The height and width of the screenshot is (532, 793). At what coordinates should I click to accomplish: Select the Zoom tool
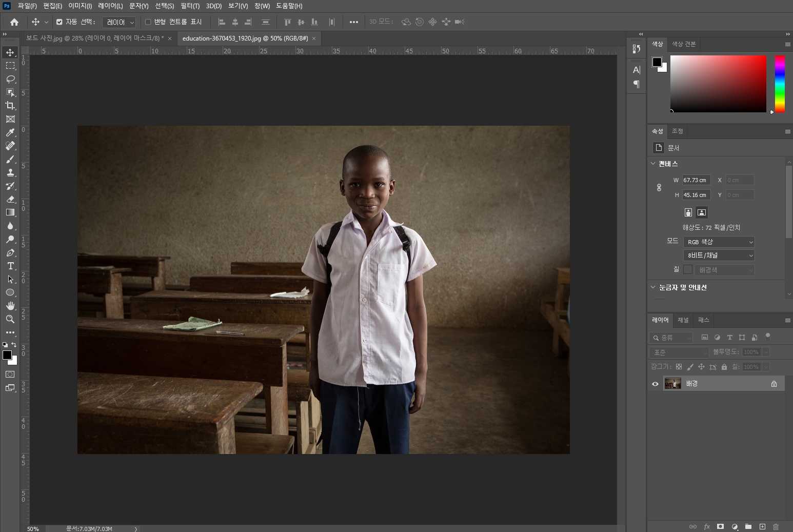[x=10, y=319]
